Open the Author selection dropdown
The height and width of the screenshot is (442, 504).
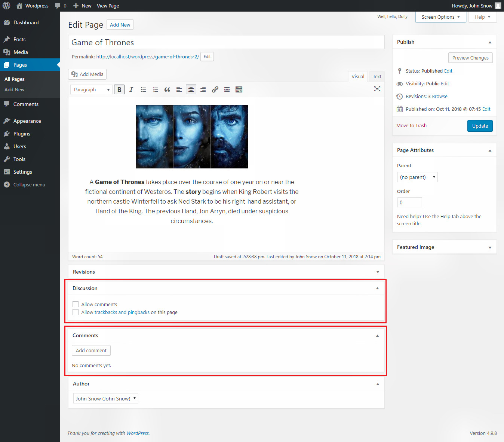[106, 398]
